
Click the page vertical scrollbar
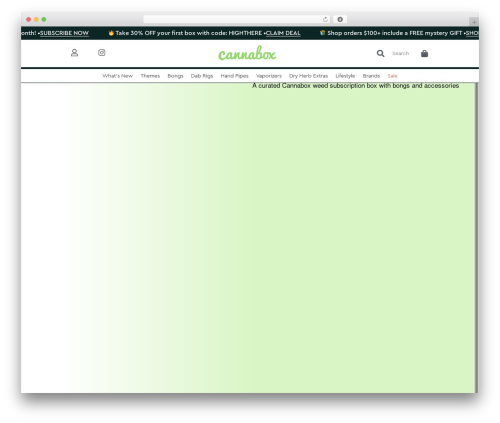477,238
